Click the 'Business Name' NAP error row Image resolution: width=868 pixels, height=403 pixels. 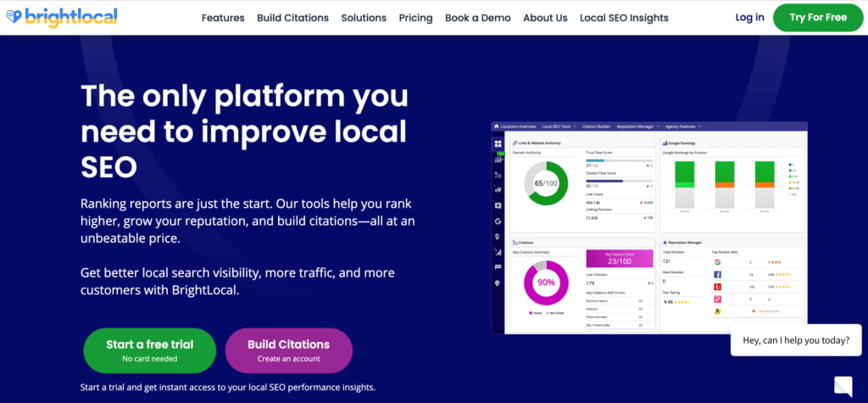pyautogui.click(x=620, y=301)
